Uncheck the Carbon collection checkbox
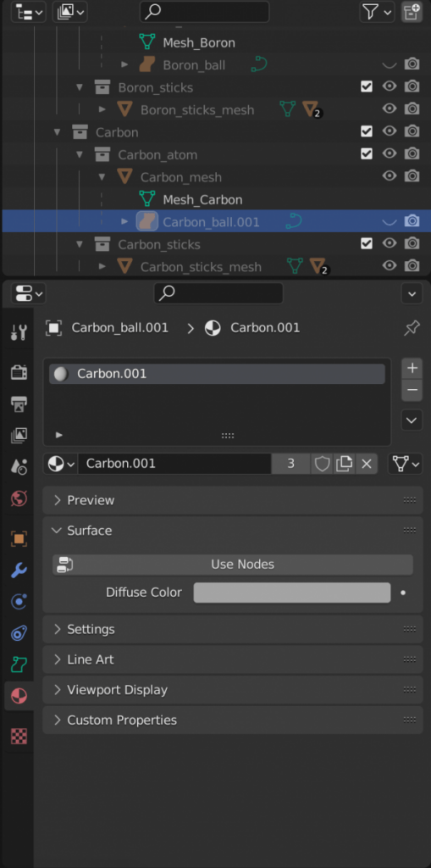 coord(367,131)
